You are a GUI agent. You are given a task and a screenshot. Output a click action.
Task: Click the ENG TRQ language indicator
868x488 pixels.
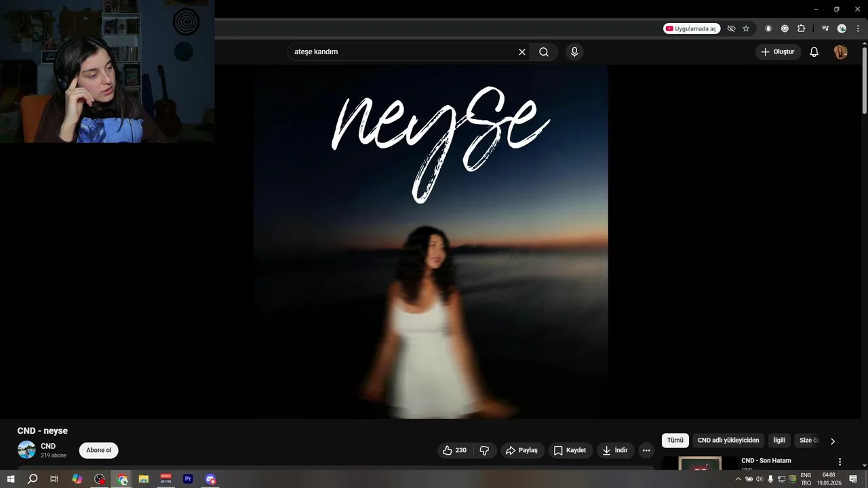pos(806,479)
